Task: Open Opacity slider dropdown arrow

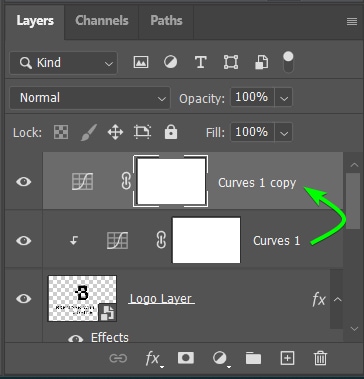Action: pyautogui.click(x=284, y=98)
